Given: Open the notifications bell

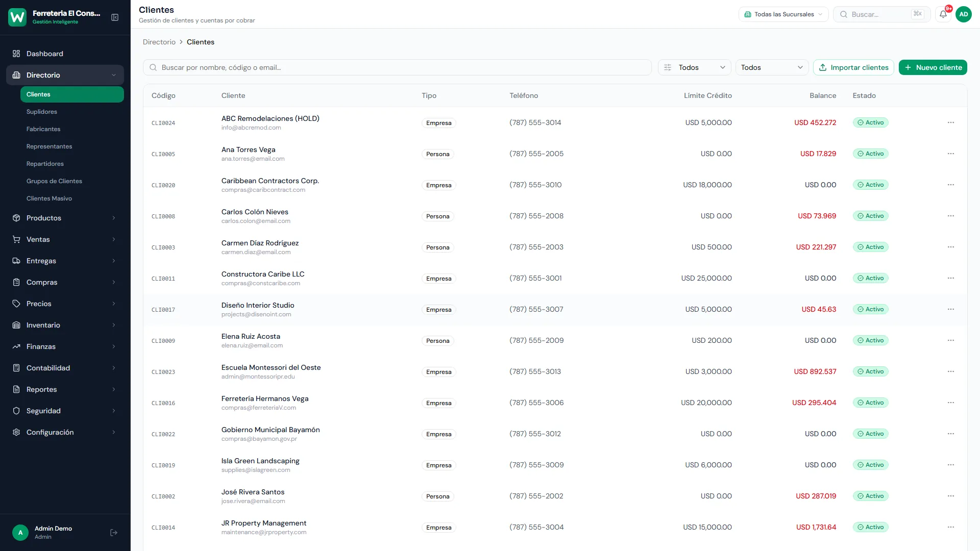Looking at the screenshot, I should tap(943, 14).
